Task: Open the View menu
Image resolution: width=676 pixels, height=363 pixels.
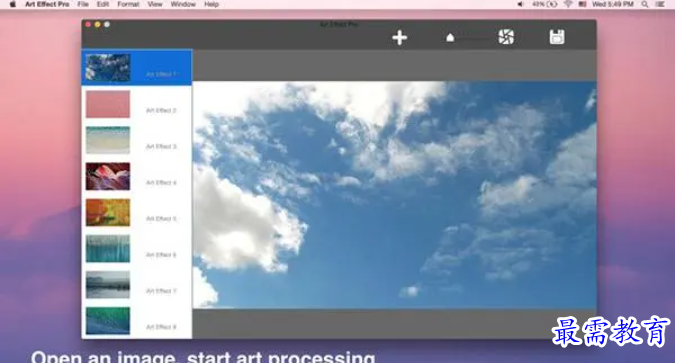Action: pyautogui.click(x=155, y=4)
